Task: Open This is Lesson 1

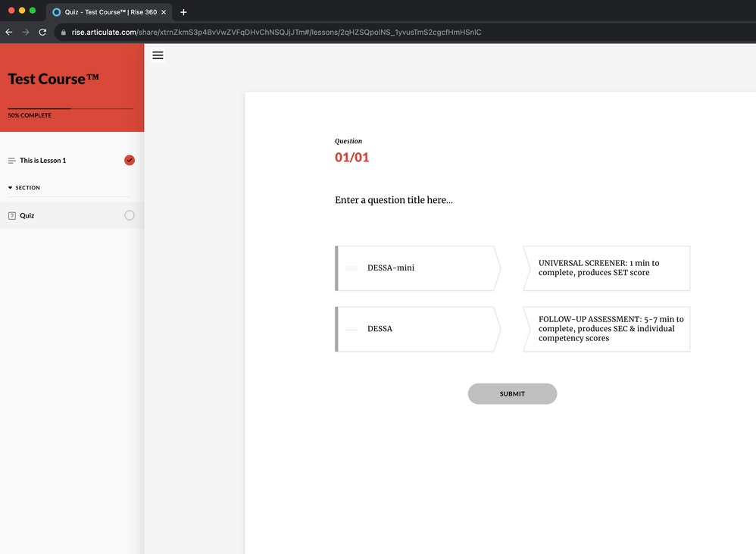Action: pos(72,161)
